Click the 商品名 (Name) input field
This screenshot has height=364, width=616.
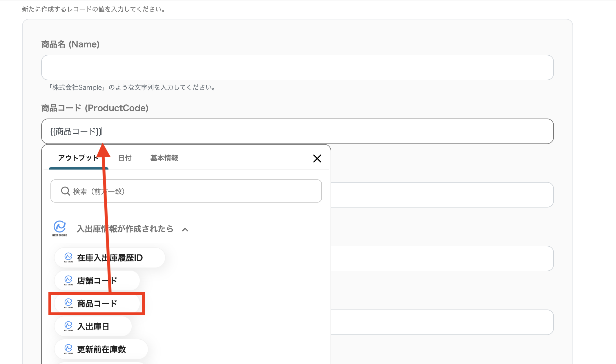[x=297, y=68]
